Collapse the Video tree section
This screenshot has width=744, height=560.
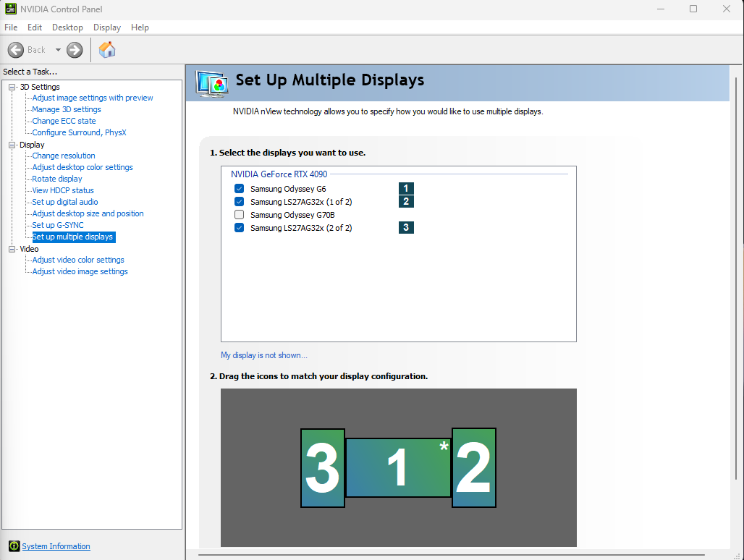(12, 249)
